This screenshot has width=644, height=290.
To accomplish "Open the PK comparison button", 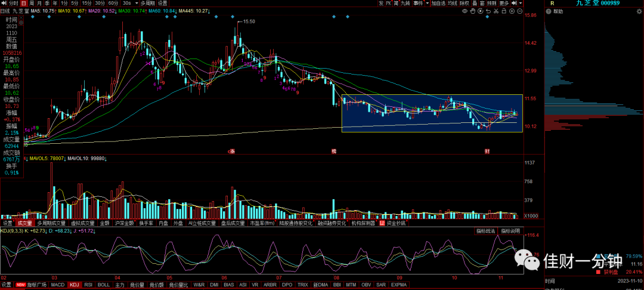I will [389, 3].
